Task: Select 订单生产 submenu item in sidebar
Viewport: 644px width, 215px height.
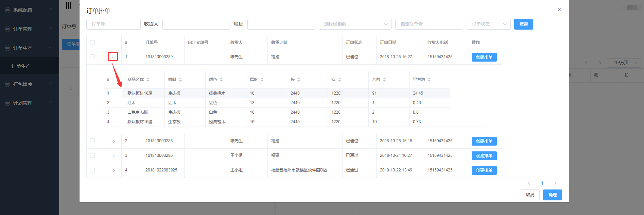Action: coord(21,66)
